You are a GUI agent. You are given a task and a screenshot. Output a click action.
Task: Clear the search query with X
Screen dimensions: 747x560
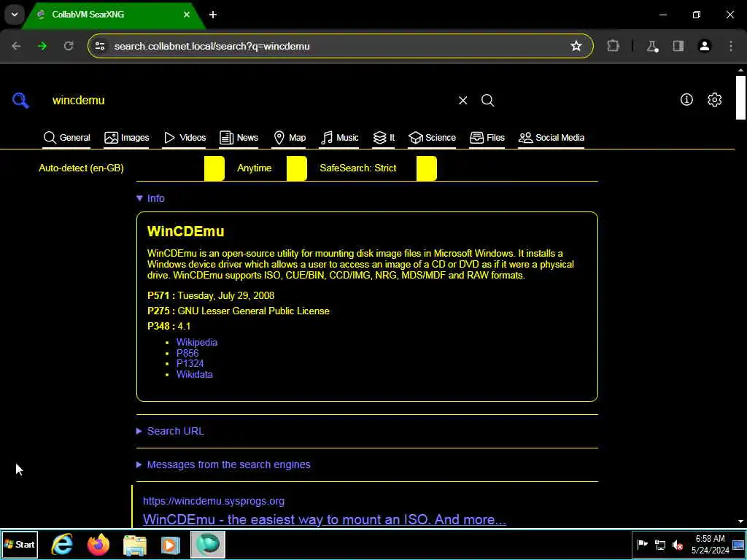(462, 101)
